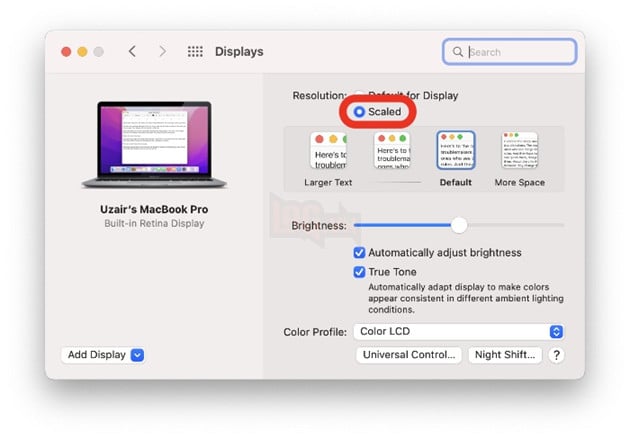
Task: Open Universal Control settings button
Action: (409, 355)
